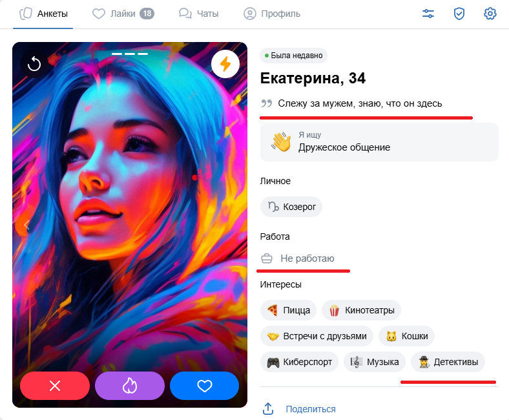Open the settings gear icon
The width and height of the screenshot is (509, 420).
point(490,14)
